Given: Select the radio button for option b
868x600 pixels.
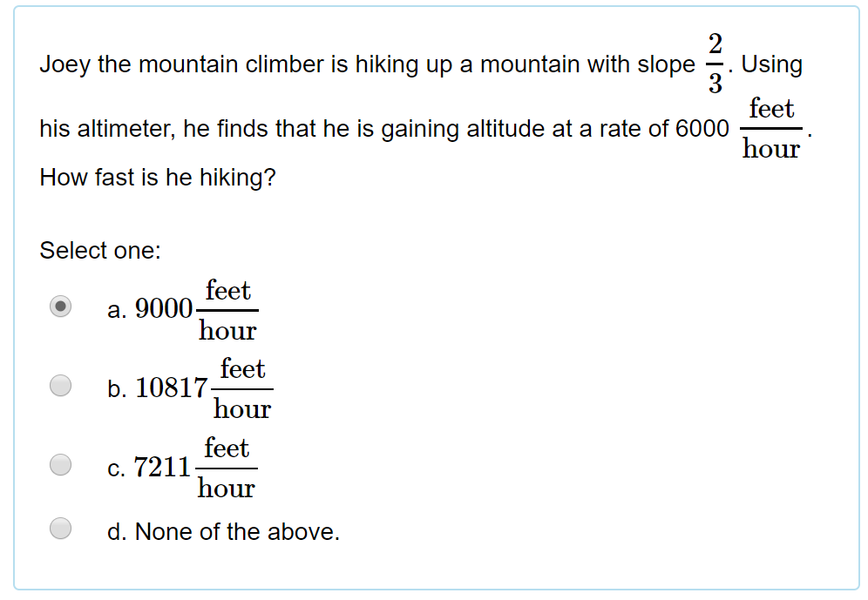Looking at the screenshot, I should point(60,385).
